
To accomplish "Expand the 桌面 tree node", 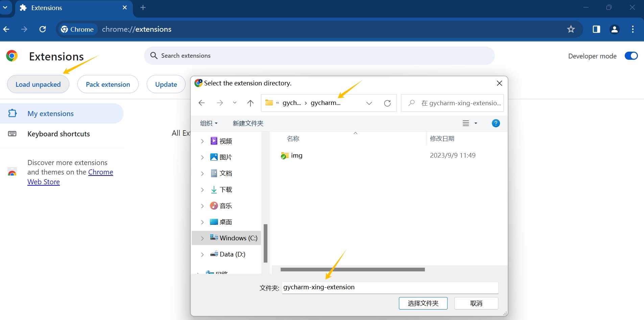I will (x=202, y=222).
